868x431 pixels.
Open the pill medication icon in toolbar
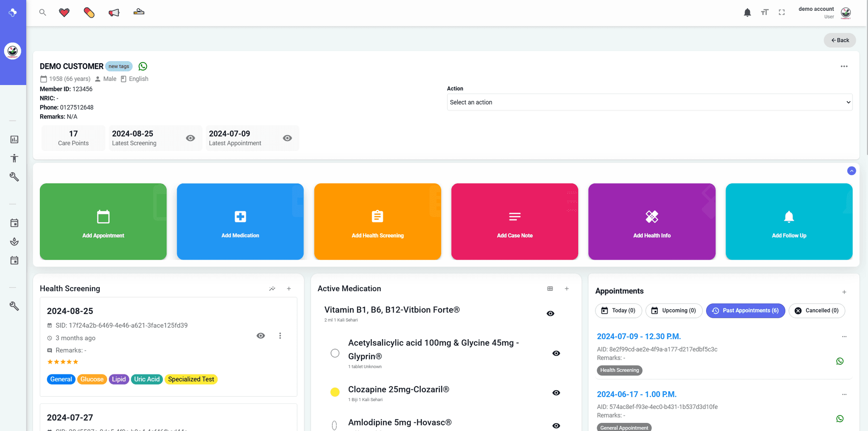(x=89, y=13)
